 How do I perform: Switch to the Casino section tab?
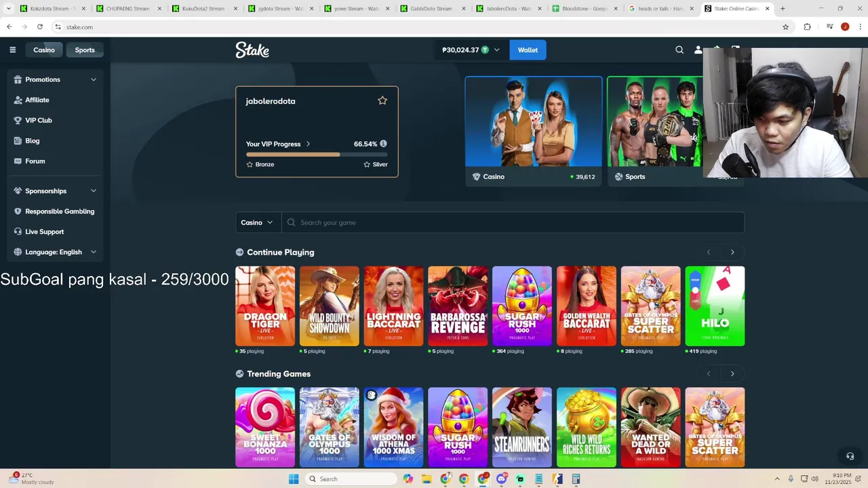click(44, 49)
